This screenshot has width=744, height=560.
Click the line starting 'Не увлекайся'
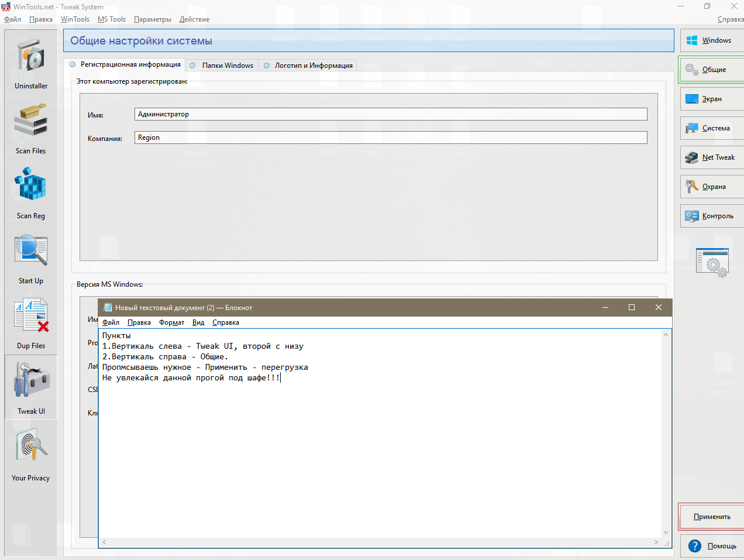click(191, 378)
